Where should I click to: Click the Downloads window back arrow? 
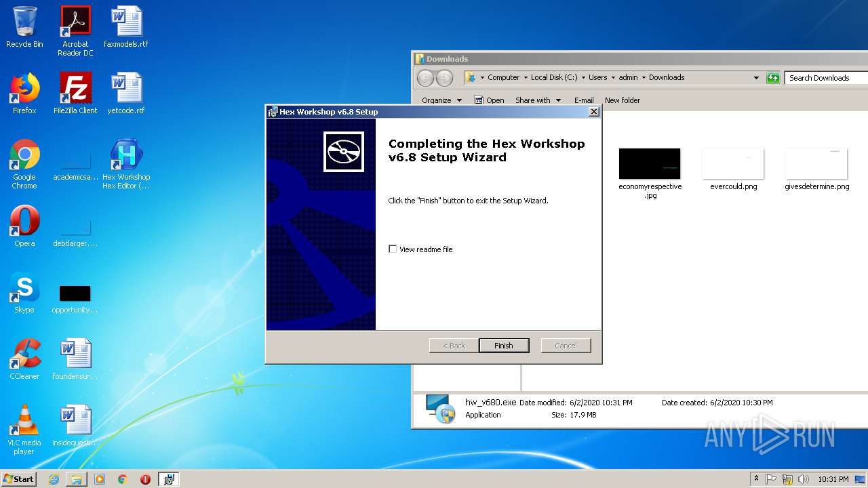[425, 78]
